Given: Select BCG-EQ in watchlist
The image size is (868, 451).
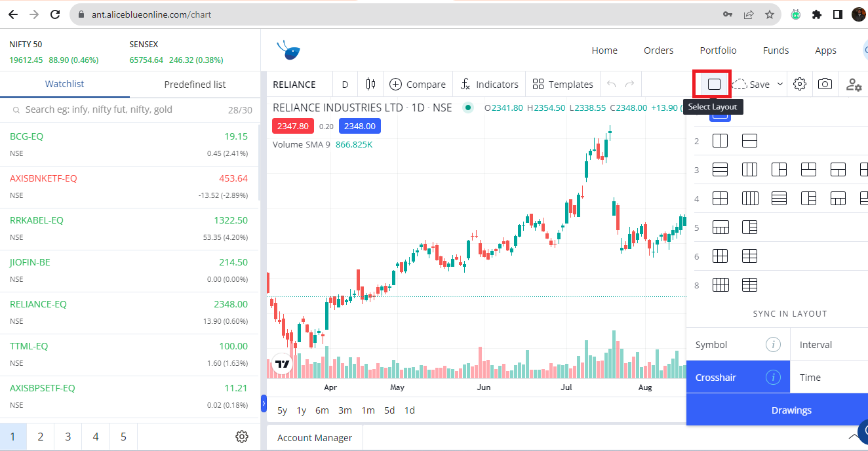Looking at the screenshot, I should pos(129,145).
